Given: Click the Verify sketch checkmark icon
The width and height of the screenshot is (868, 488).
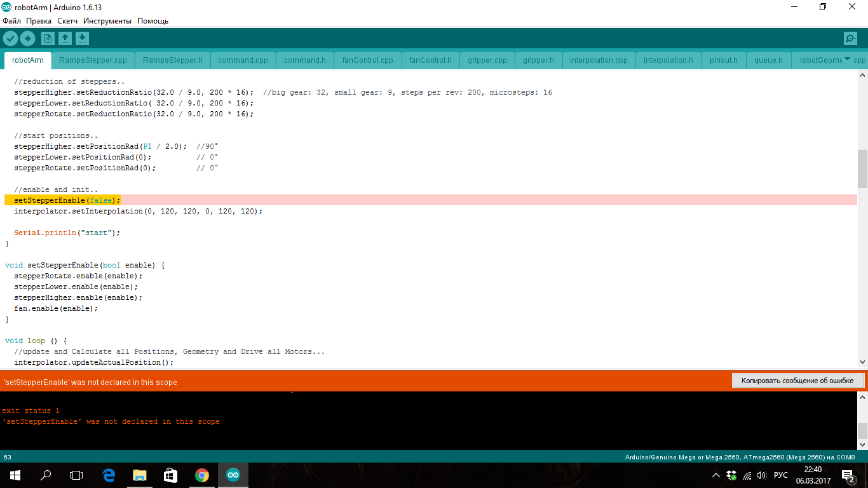Looking at the screenshot, I should coord(10,39).
